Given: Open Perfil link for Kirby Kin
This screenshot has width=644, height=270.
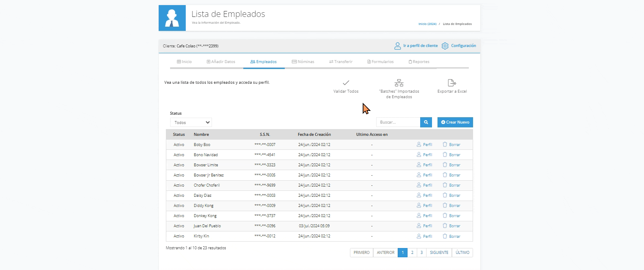Looking at the screenshot, I should (x=427, y=237).
